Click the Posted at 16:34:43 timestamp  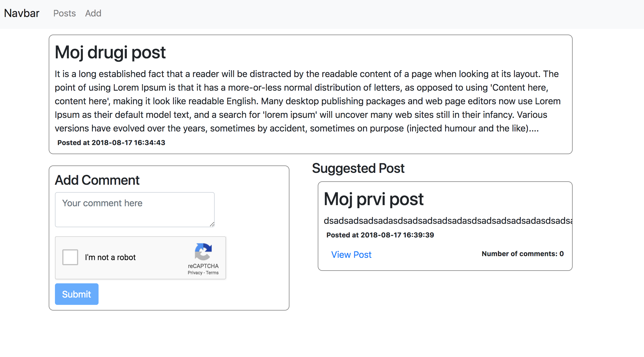pos(111,143)
